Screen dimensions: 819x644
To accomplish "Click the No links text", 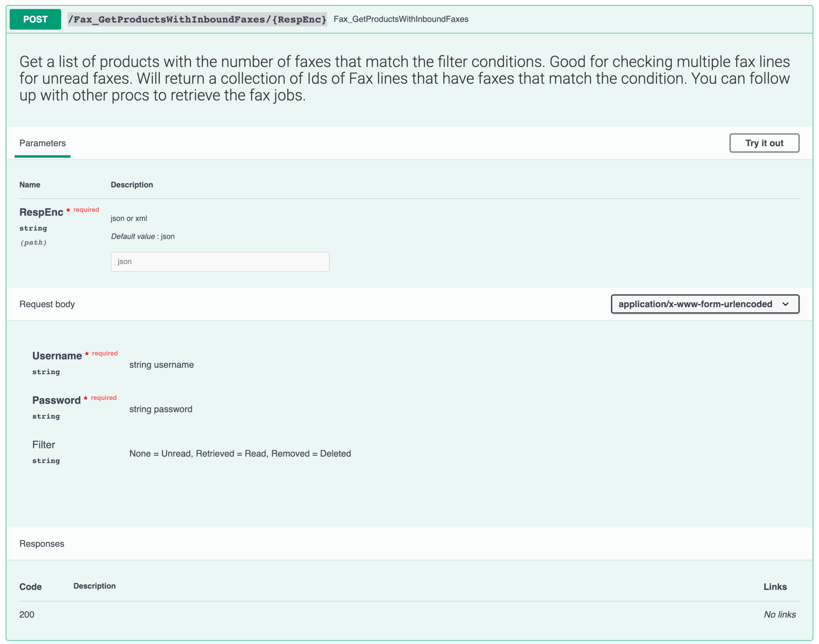I will click(779, 614).
